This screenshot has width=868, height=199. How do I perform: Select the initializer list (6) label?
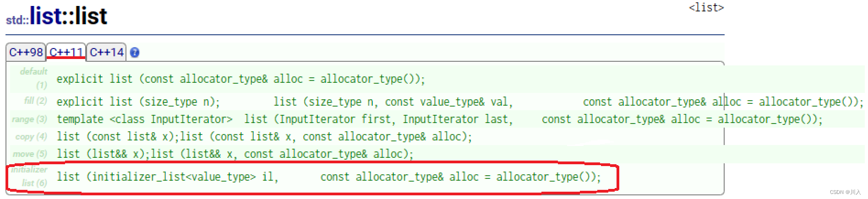[29, 176]
